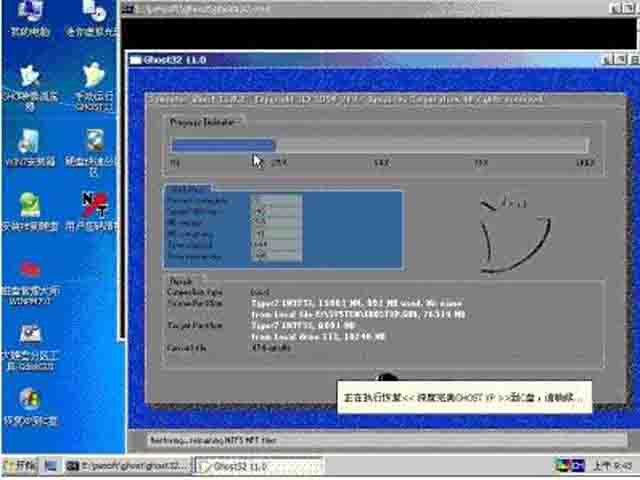640x480 pixels.
Task: Click the yellow restore notification balloon
Action: point(464,397)
